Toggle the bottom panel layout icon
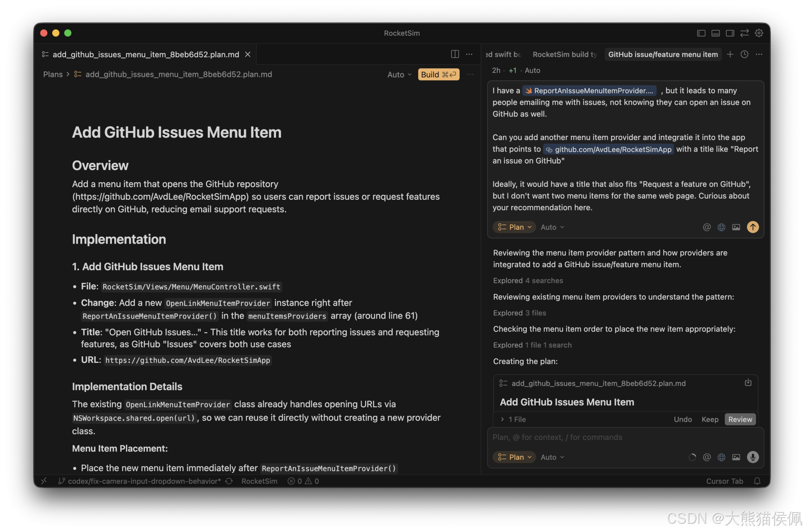 (716, 33)
